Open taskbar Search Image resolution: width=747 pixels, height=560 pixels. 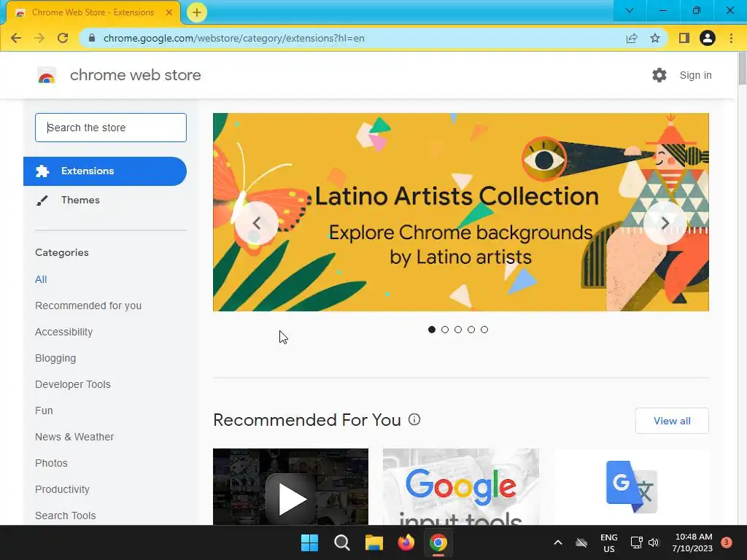point(342,542)
